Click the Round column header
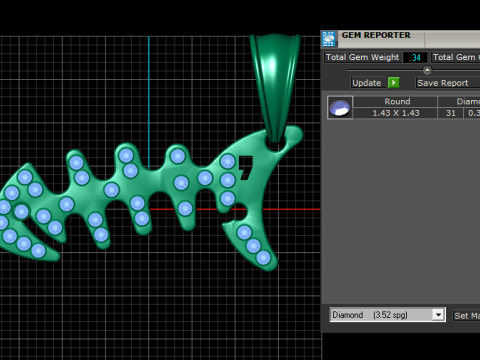Screen dimensions: 480x360 [395, 101]
